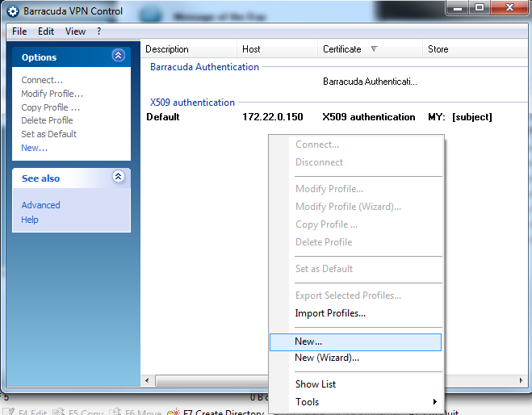Choose New (Wizard)... in the context menu
The image size is (532, 415).
[x=355, y=358]
